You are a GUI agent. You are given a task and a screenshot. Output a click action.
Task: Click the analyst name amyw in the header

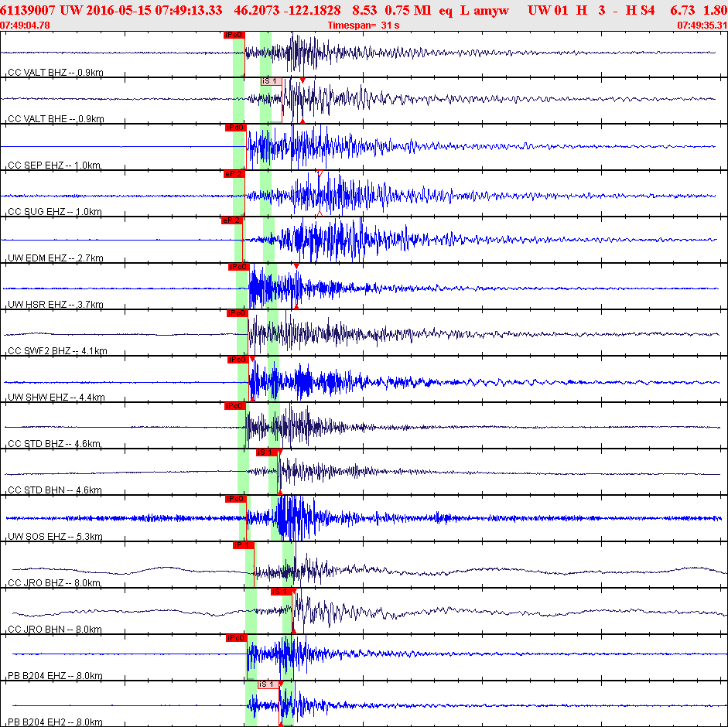pos(491,10)
